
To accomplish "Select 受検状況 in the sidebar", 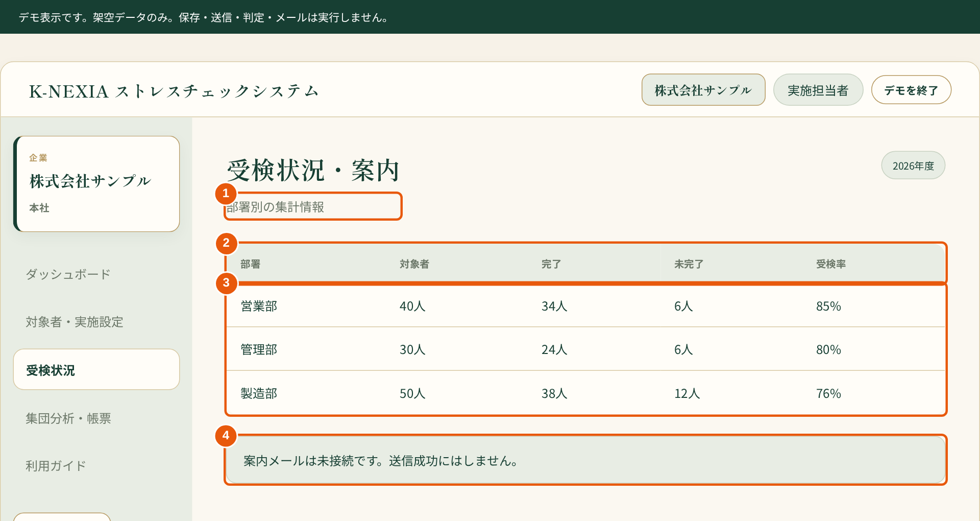I will [96, 370].
